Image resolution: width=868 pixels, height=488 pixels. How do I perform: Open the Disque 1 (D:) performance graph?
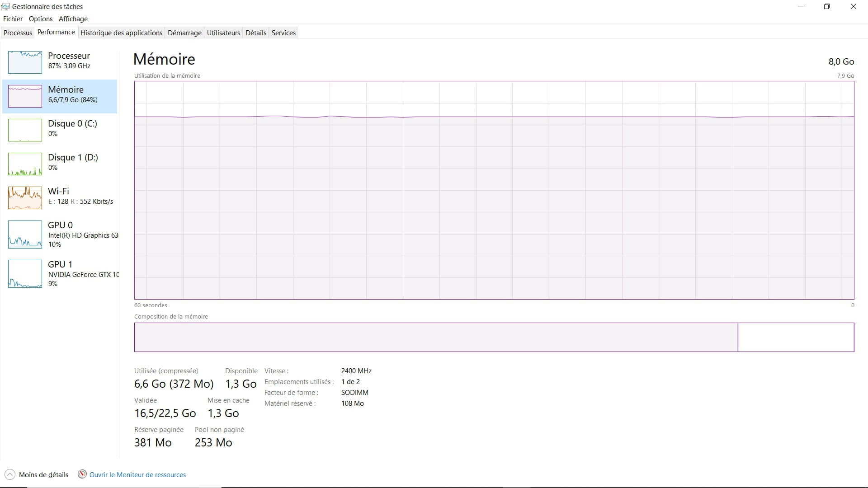tap(25, 164)
